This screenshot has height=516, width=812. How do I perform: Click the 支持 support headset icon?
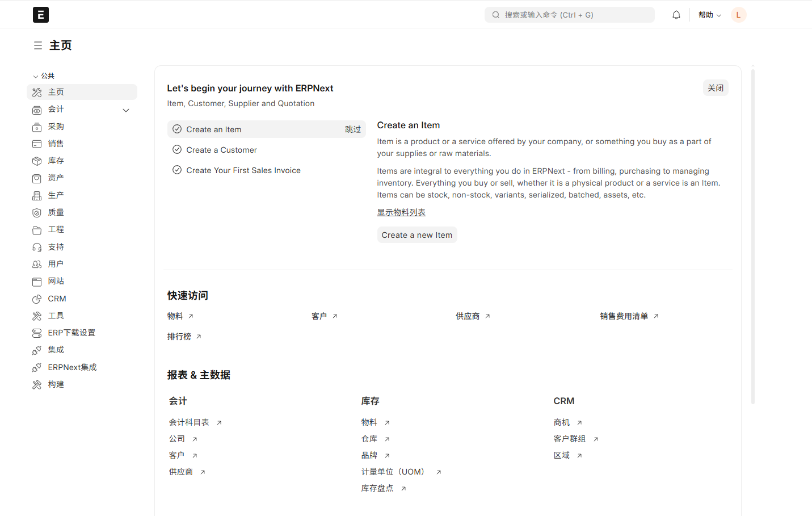click(37, 247)
